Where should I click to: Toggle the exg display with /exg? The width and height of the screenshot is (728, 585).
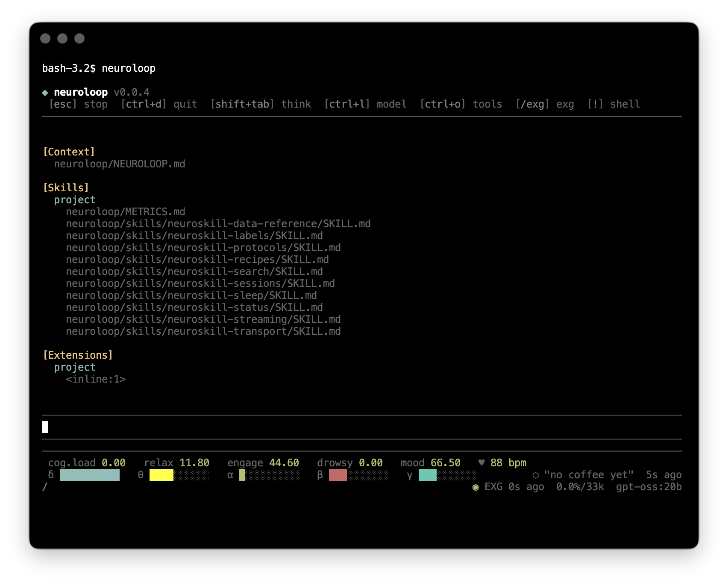pos(532,104)
